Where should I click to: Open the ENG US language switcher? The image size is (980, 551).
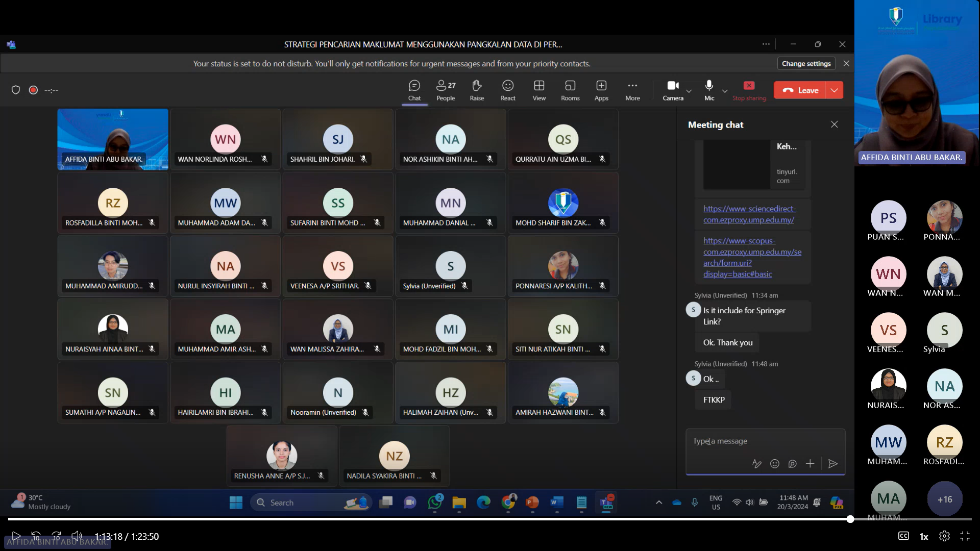pyautogui.click(x=716, y=503)
